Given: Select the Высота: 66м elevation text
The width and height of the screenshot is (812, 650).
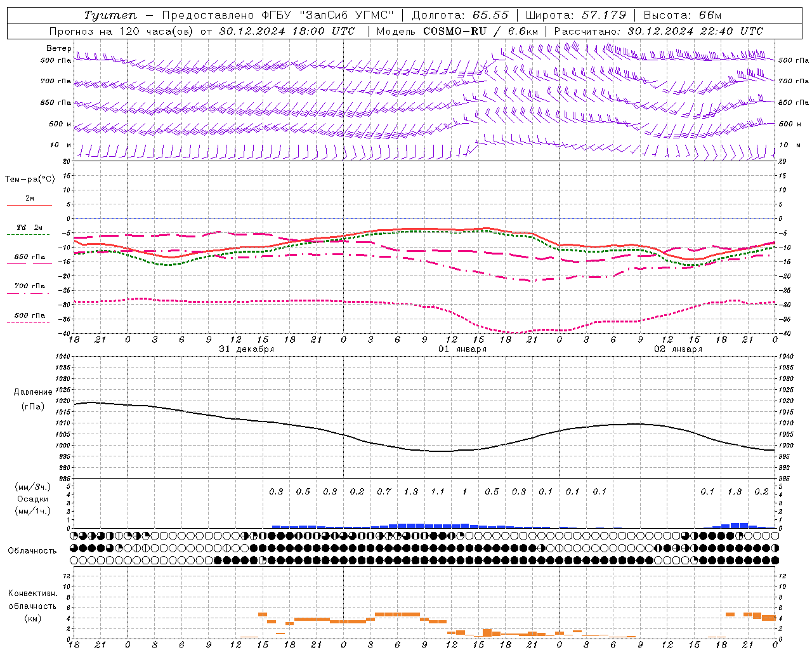Looking at the screenshot, I should (682, 15).
